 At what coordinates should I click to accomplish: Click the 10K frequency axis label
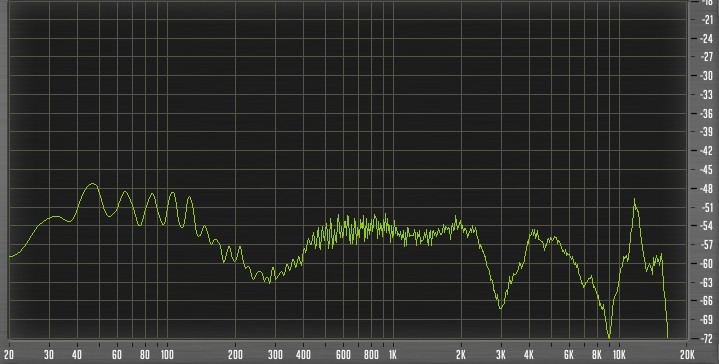(619, 354)
